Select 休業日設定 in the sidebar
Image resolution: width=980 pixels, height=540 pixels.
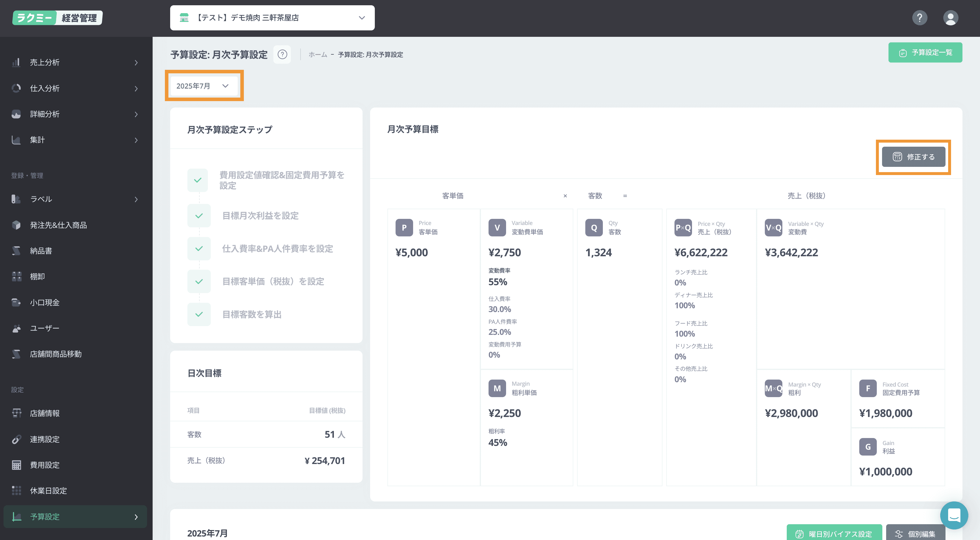[x=48, y=491]
